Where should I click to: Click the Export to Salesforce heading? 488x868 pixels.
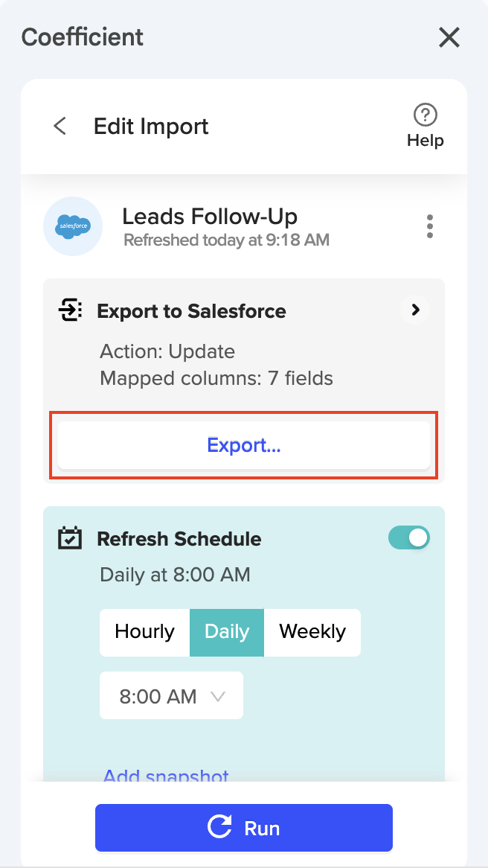pos(191,310)
